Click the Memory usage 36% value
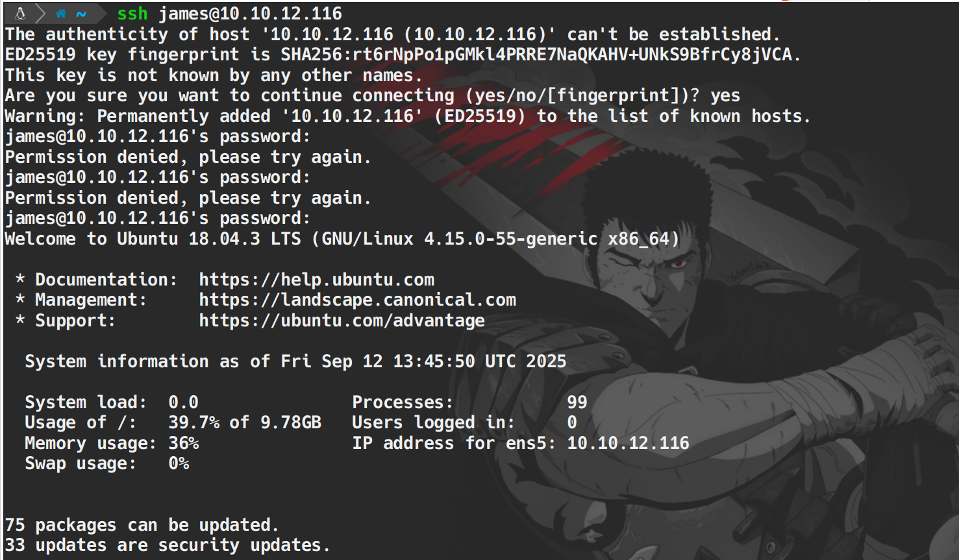The width and height of the screenshot is (959, 560). [183, 443]
